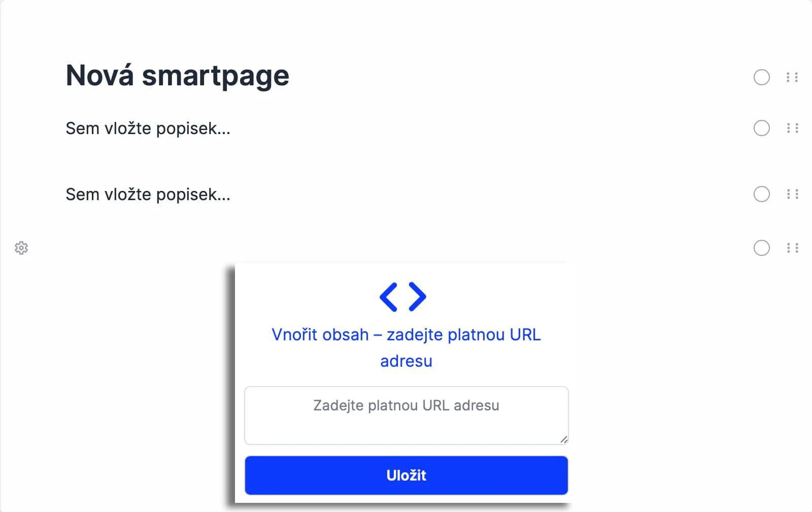Select the circle next to the Nová smartpage title
Screen dimensions: 812x512
click(761, 77)
